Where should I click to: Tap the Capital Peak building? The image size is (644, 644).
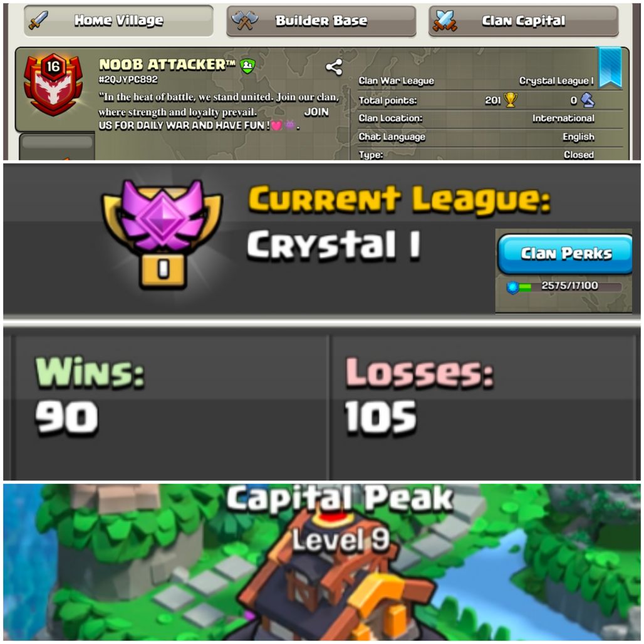333,583
